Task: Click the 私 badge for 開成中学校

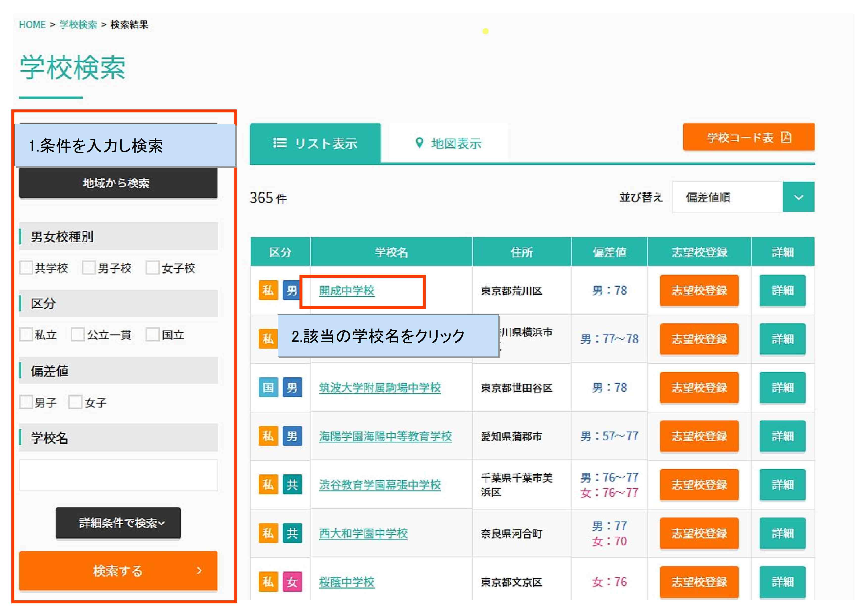Action: [268, 290]
